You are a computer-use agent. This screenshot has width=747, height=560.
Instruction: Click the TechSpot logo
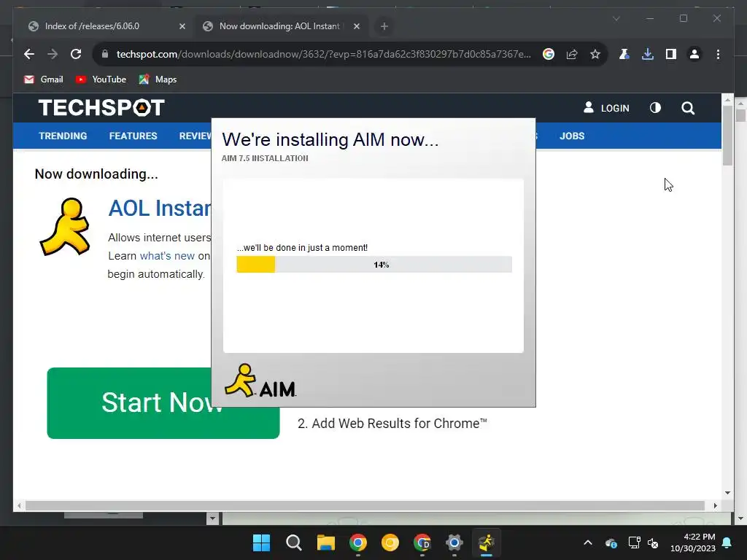pyautogui.click(x=101, y=108)
